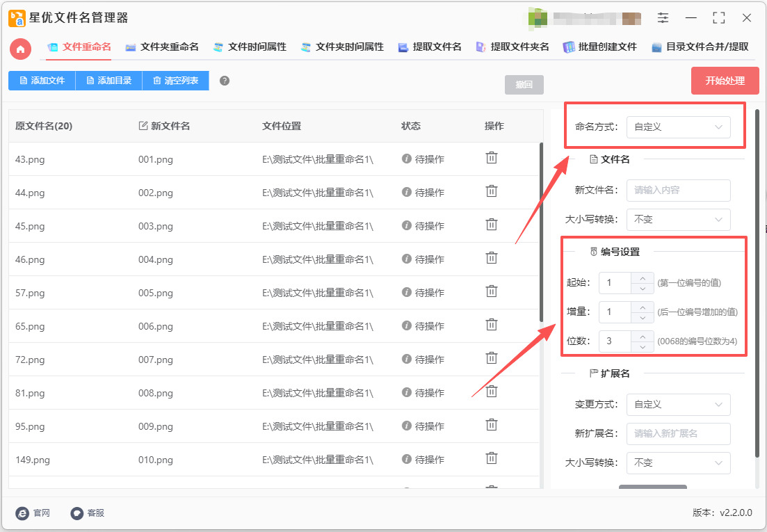Increase the 起始 start number value
Image resolution: width=767 pixels, height=532 pixels.
(643, 277)
